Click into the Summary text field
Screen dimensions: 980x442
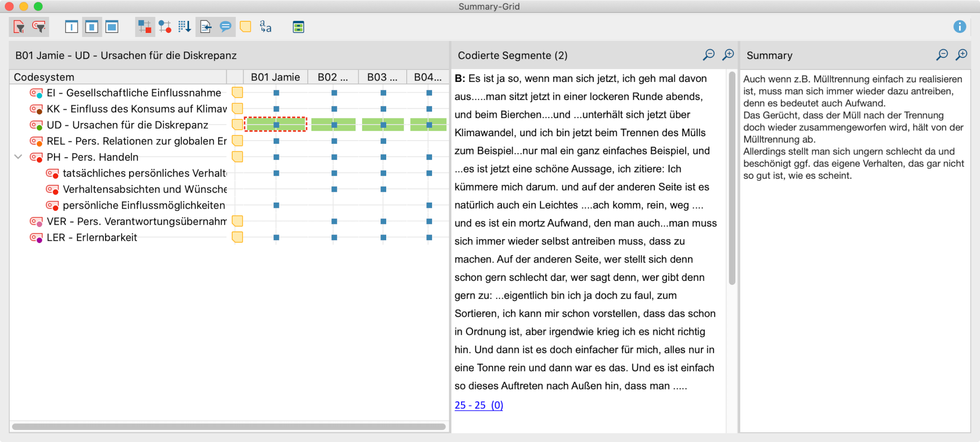coord(855,251)
